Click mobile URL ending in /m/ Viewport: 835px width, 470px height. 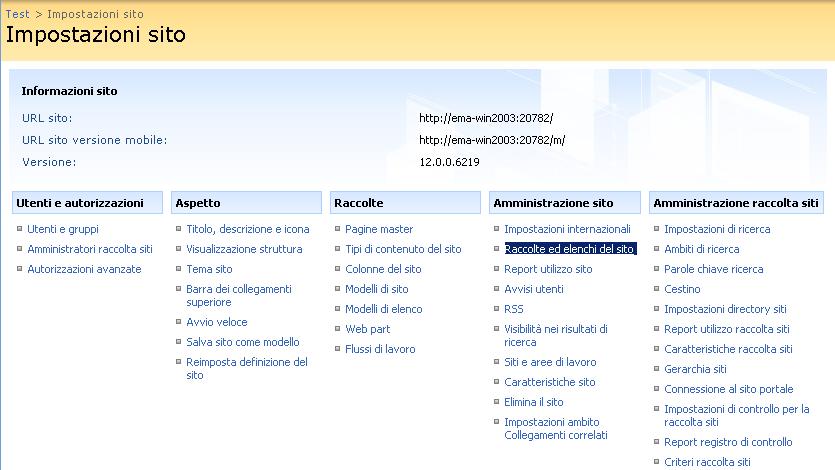point(492,140)
